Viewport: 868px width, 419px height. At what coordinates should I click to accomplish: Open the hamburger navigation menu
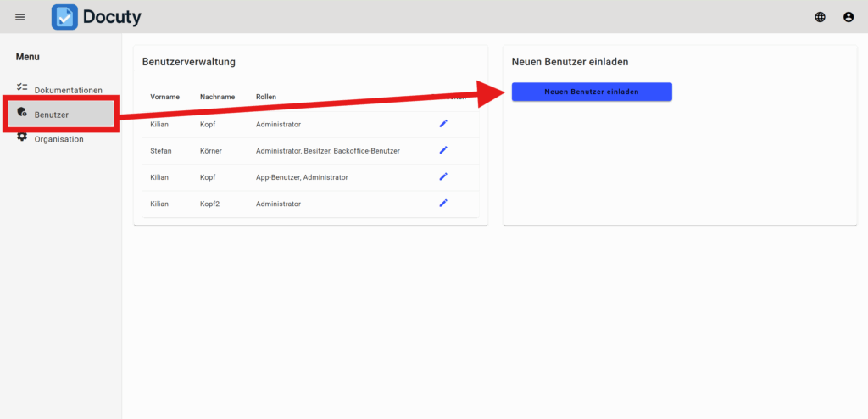[20, 17]
